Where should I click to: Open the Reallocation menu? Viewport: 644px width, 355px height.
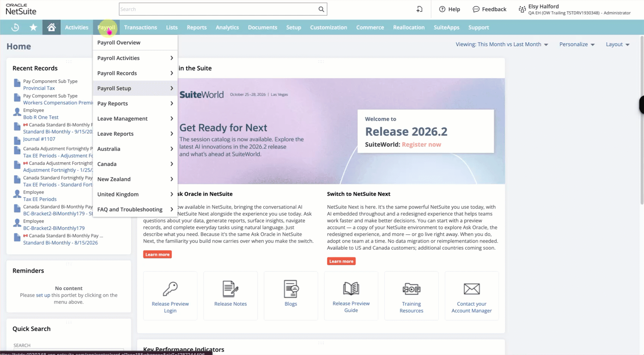(x=409, y=27)
